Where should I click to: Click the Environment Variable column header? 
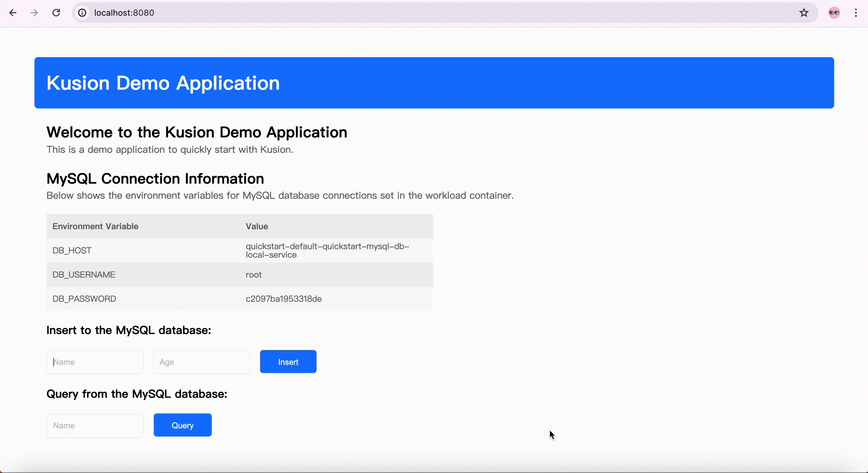point(95,227)
